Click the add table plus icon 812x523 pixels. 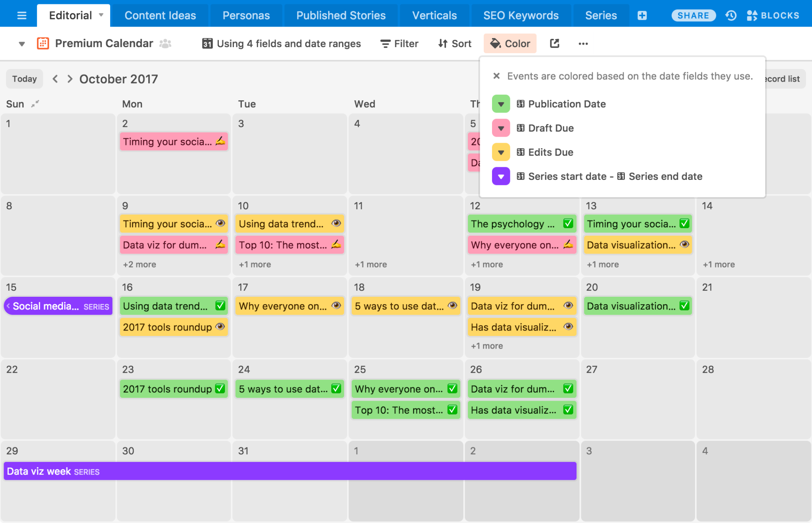tap(642, 15)
